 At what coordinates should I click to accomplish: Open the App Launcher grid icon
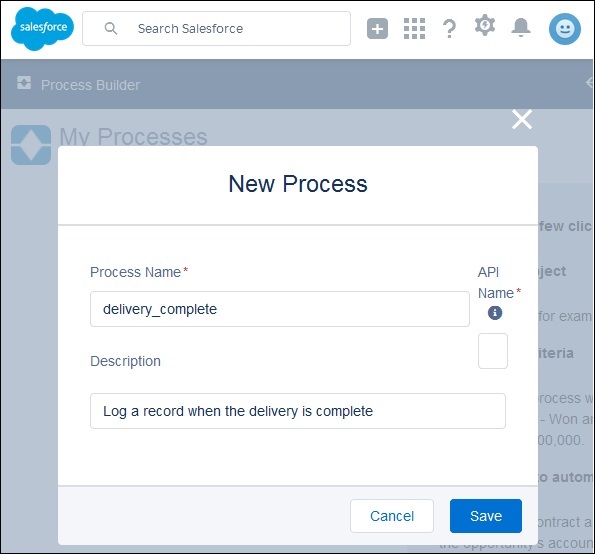414,28
